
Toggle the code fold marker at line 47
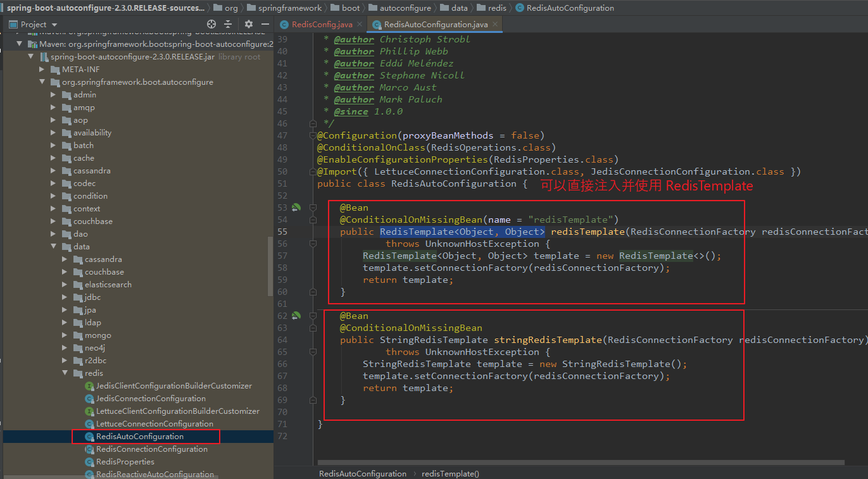[313, 135]
